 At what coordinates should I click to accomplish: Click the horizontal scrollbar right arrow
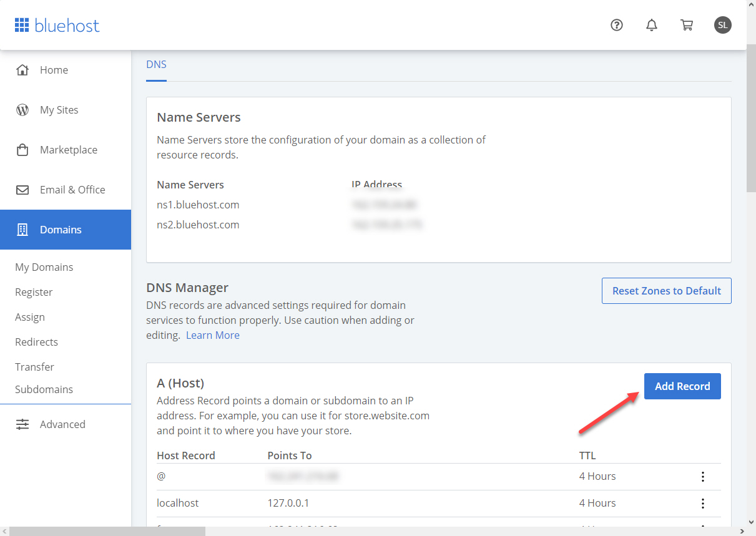pyautogui.click(x=741, y=531)
